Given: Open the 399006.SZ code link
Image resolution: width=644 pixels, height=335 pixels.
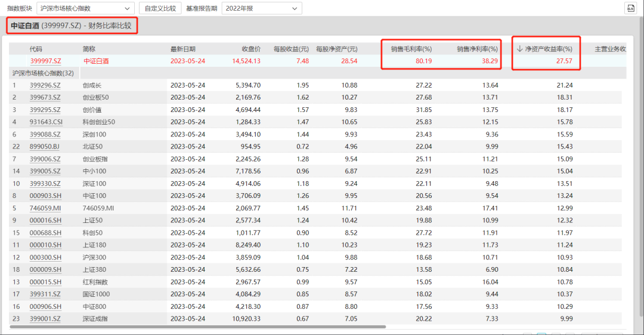Looking at the screenshot, I should pos(45,159).
